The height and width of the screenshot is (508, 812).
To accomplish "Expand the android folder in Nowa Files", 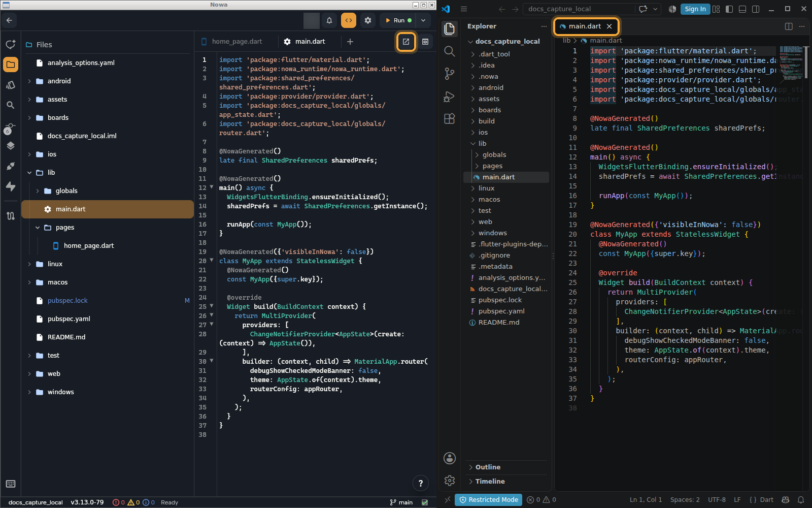I will (29, 81).
